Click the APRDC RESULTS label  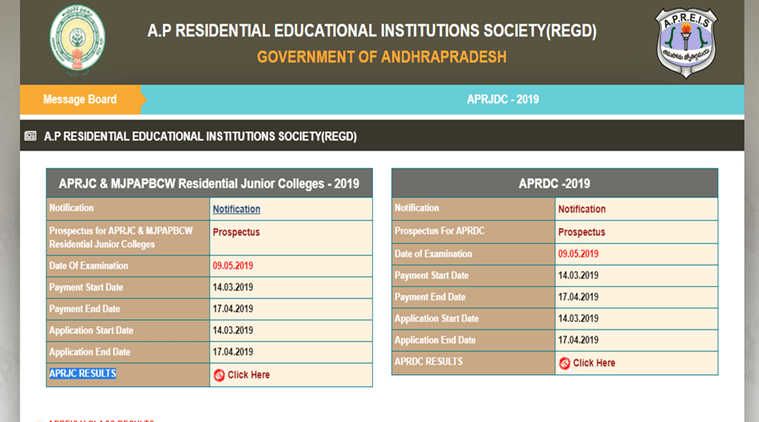click(x=428, y=362)
